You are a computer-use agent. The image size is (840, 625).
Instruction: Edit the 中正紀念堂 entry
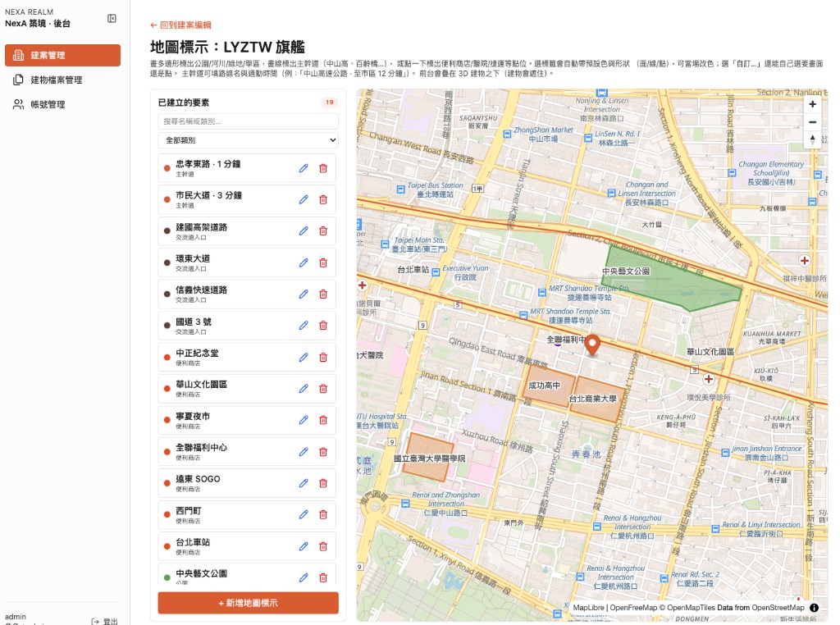tap(304, 358)
